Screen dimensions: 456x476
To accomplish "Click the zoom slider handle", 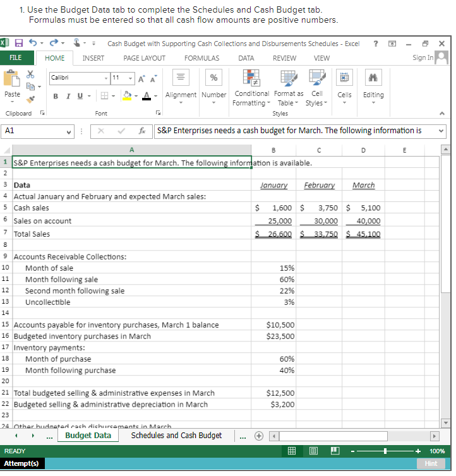I will point(385,451).
